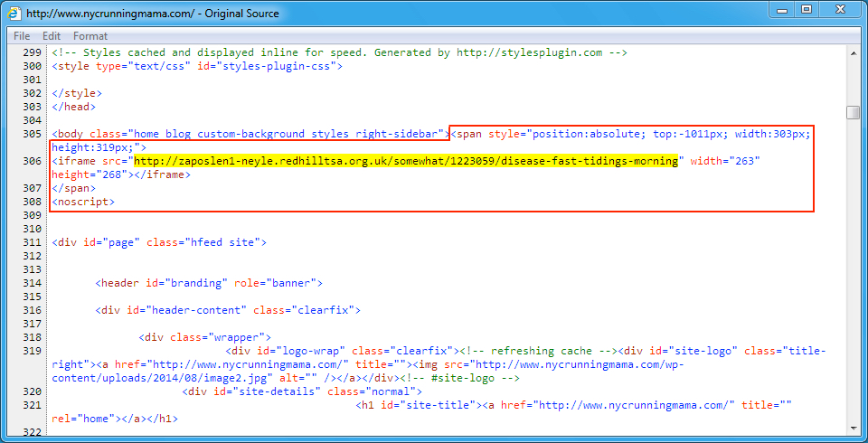Click the vertical scrollbar thumb
This screenshot has width=868, height=443.
(853, 112)
